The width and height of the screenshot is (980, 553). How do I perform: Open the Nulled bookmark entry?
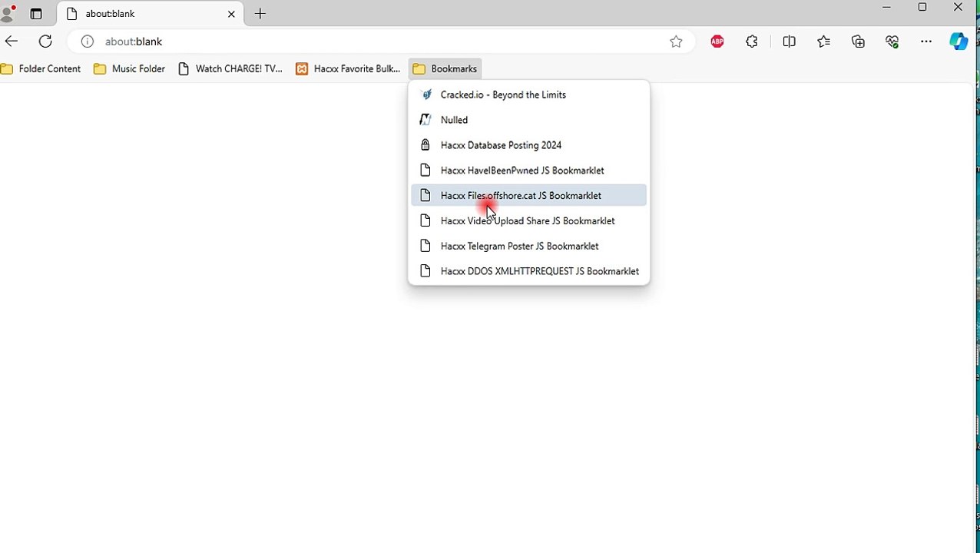pyautogui.click(x=529, y=120)
